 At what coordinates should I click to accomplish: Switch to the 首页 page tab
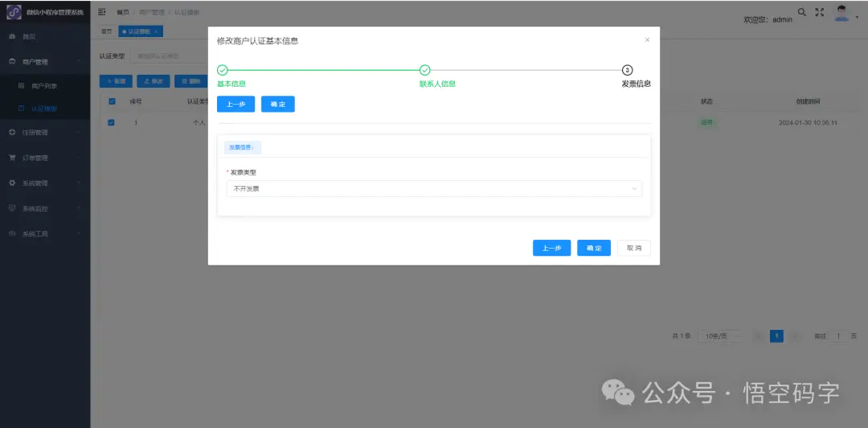(x=106, y=31)
